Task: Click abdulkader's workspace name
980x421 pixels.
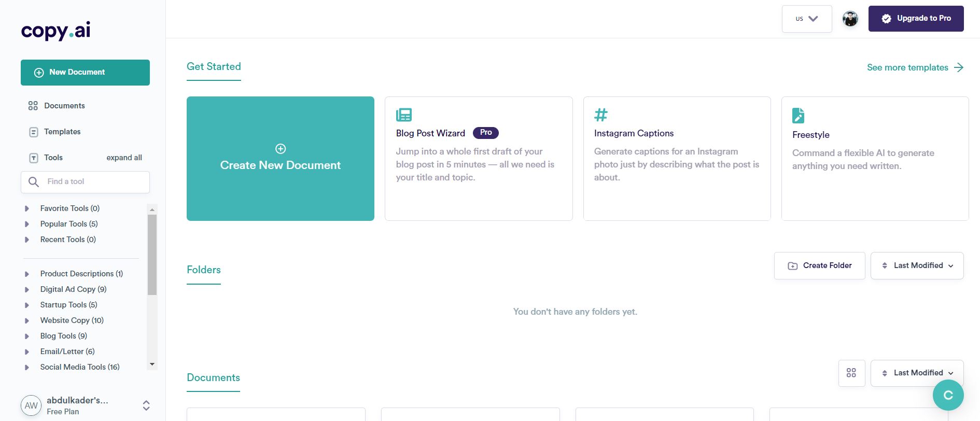Action: [x=77, y=400]
